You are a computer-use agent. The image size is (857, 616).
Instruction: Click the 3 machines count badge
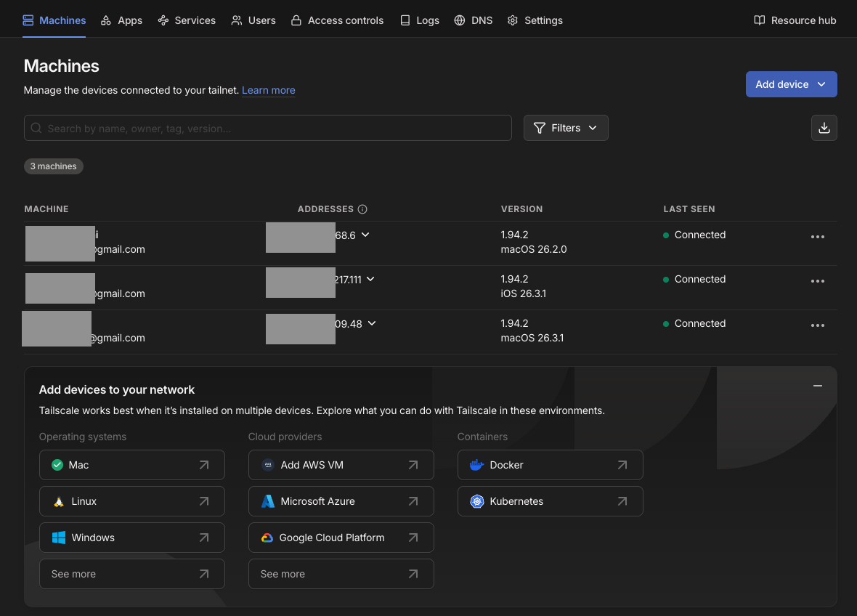(x=54, y=166)
